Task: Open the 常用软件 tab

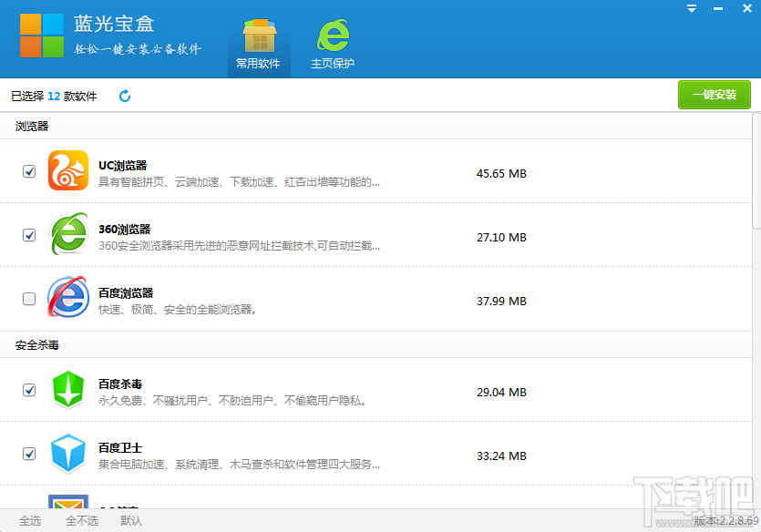Action: click(259, 45)
